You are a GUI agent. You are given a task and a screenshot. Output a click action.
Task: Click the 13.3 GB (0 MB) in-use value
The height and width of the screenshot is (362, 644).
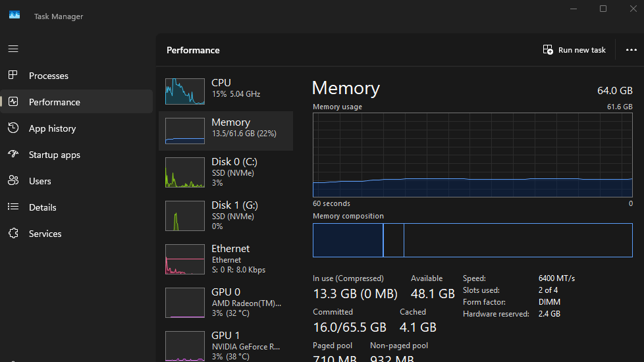click(356, 294)
